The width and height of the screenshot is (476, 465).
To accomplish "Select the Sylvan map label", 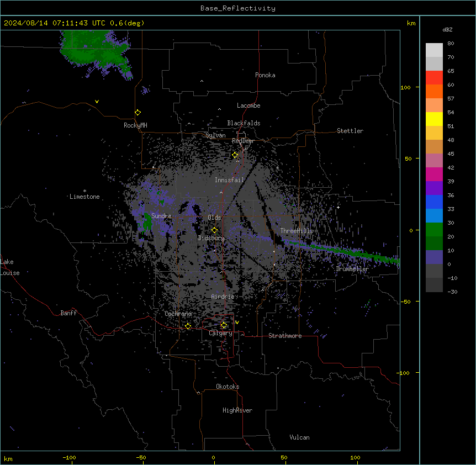I will click(215, 136).
